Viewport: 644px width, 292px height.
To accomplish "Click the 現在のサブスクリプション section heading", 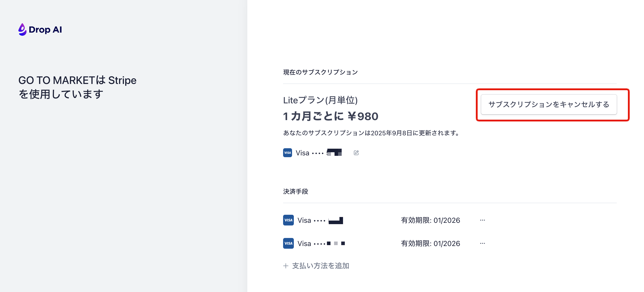I will point(320,72).
